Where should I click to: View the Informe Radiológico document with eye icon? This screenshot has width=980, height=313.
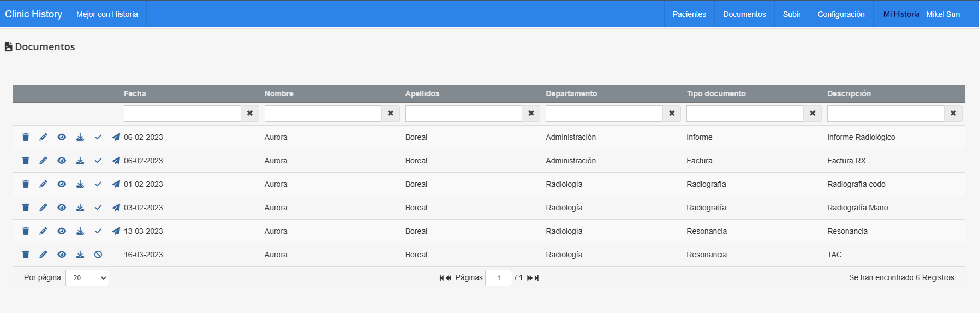(62, 137)
